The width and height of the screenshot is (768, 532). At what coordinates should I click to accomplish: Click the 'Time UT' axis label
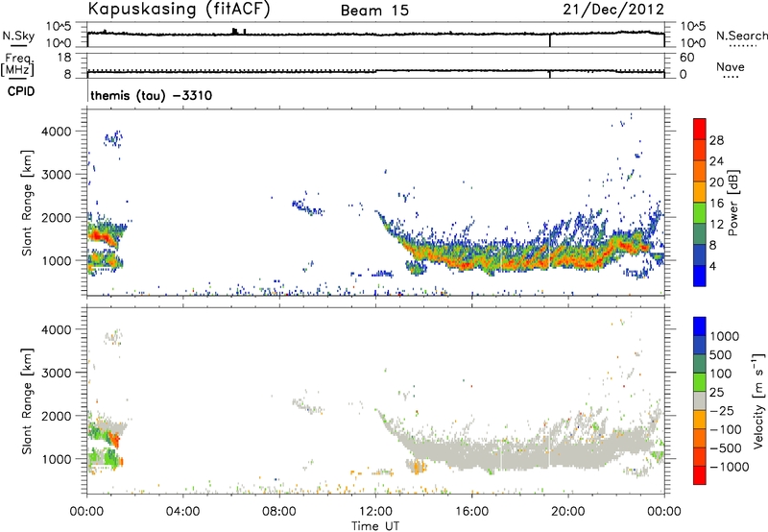pyautogui.click(x=375, y=526)
